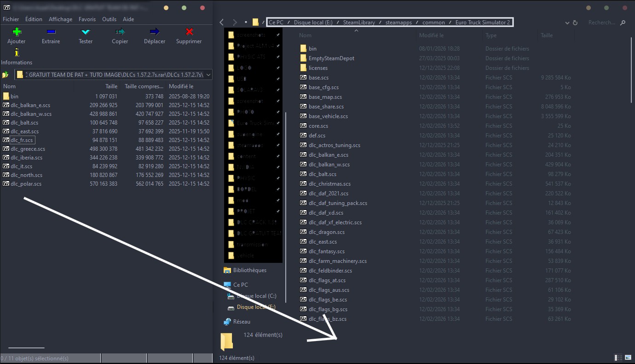Sort 7-Zip list by Modifié le column
Viewport: 635px width, 364px height.
pyautogui.click(x=181, y=86)
